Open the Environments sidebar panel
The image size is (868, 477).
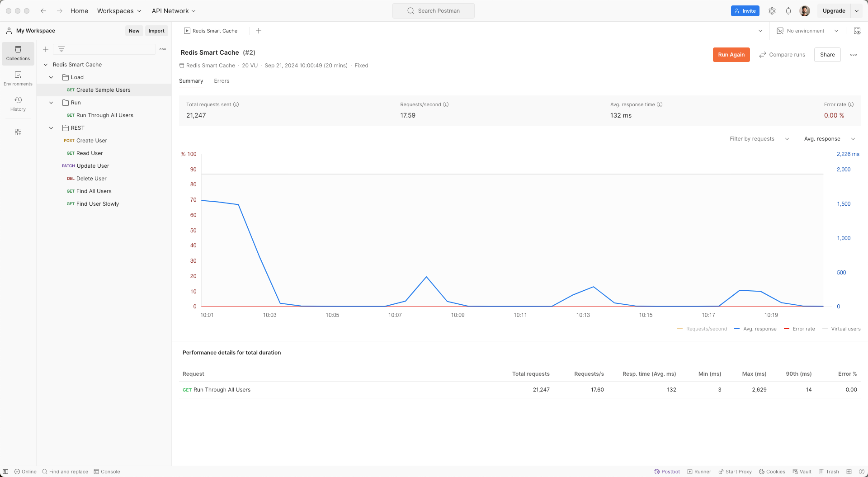18,79
